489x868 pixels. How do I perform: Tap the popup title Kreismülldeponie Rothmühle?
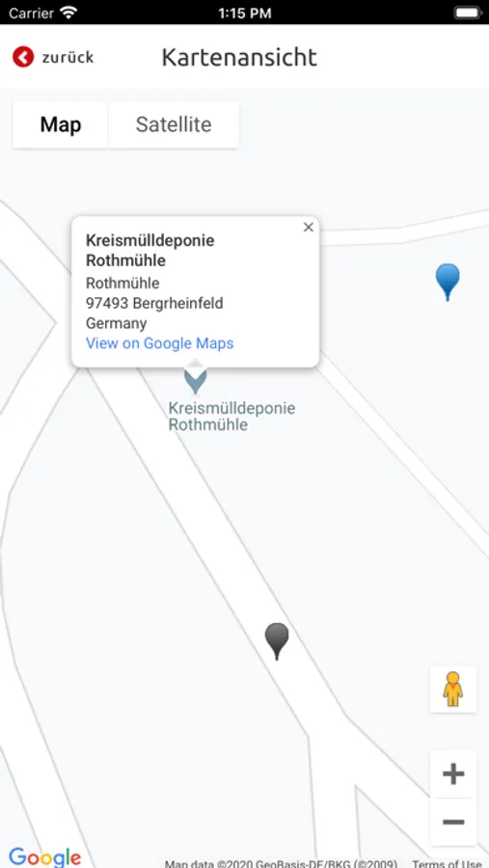[x=150, y=250]
